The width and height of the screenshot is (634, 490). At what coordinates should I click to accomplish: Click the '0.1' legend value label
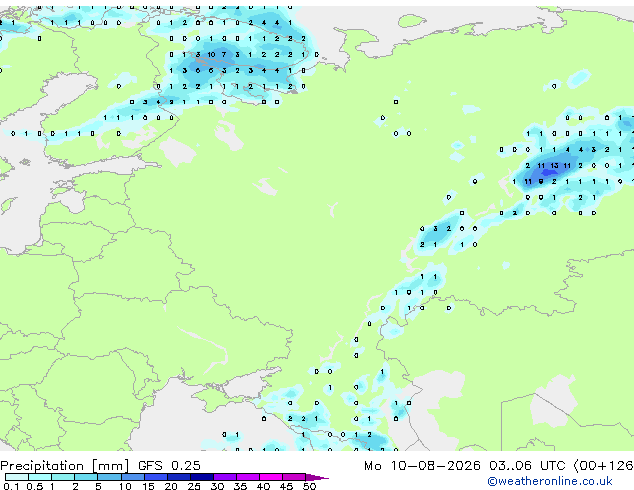point(11,486)
